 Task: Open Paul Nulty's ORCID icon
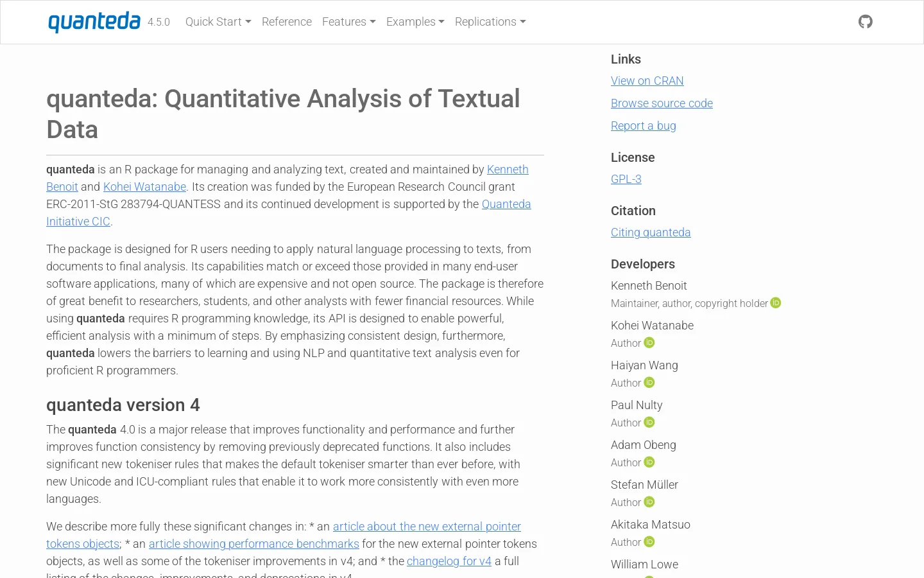(649, 423)
